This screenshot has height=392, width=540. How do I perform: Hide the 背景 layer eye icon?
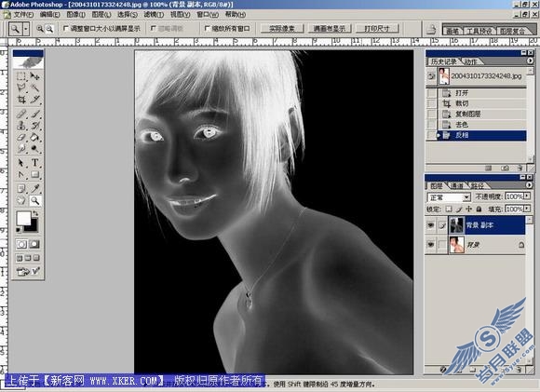431,245
